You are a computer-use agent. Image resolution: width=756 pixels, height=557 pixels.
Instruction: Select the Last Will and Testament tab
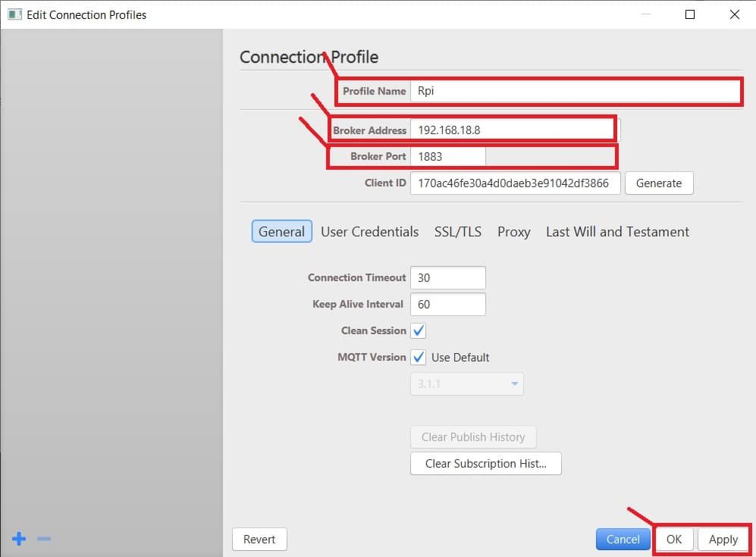(618, 231)
